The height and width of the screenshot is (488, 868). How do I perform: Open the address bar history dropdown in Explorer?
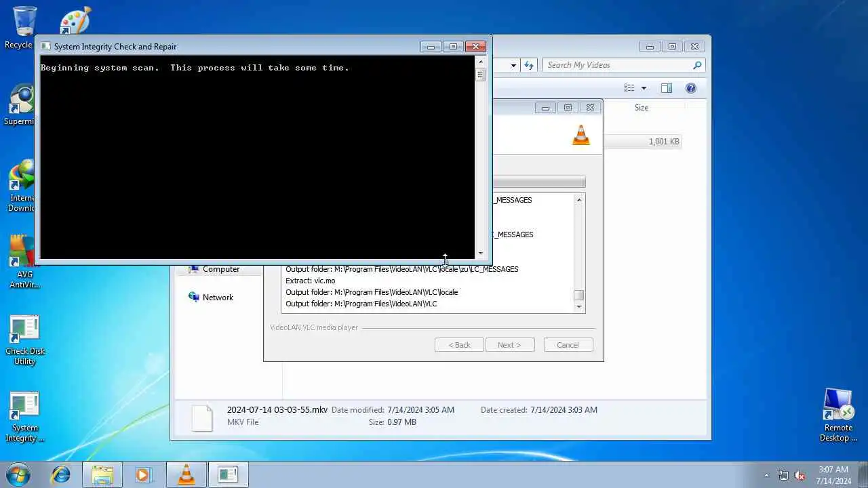pyautogui.click(x=513, y=65)
